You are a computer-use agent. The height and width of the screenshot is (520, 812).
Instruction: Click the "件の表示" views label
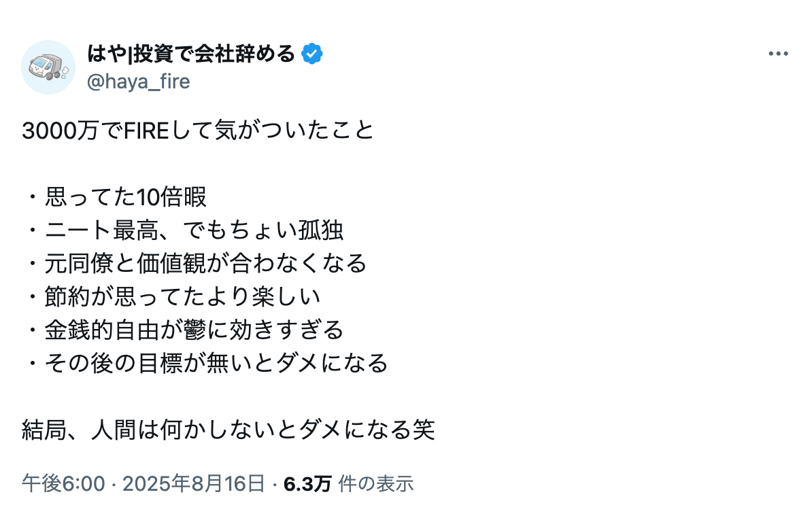376,484
